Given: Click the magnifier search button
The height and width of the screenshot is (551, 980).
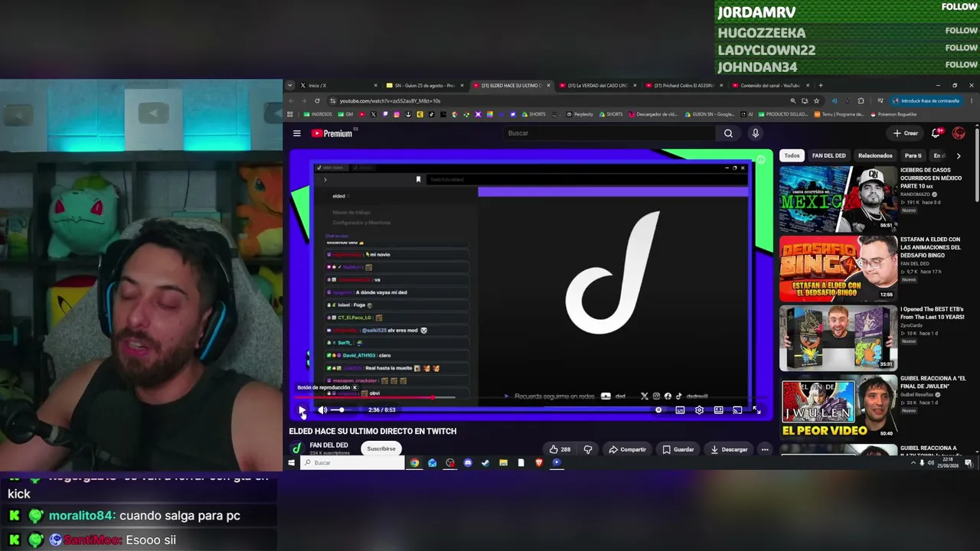Looking at the screenshot, I should click(x=728, y=133).
